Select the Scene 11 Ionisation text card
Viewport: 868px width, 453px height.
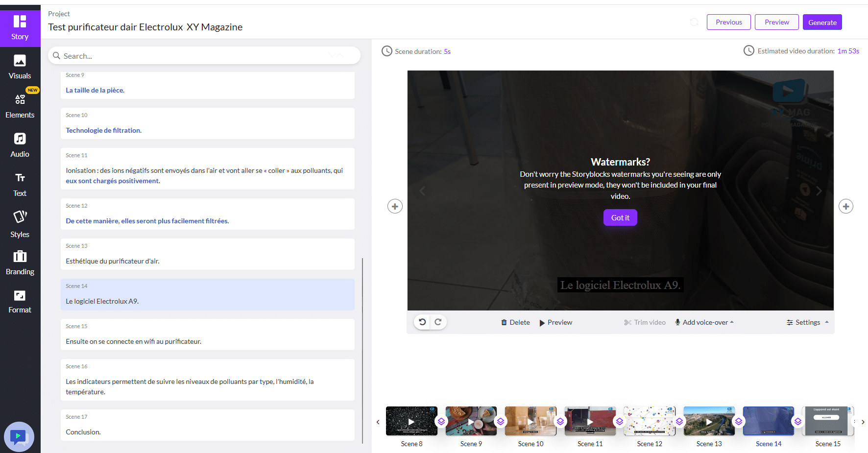208,168
